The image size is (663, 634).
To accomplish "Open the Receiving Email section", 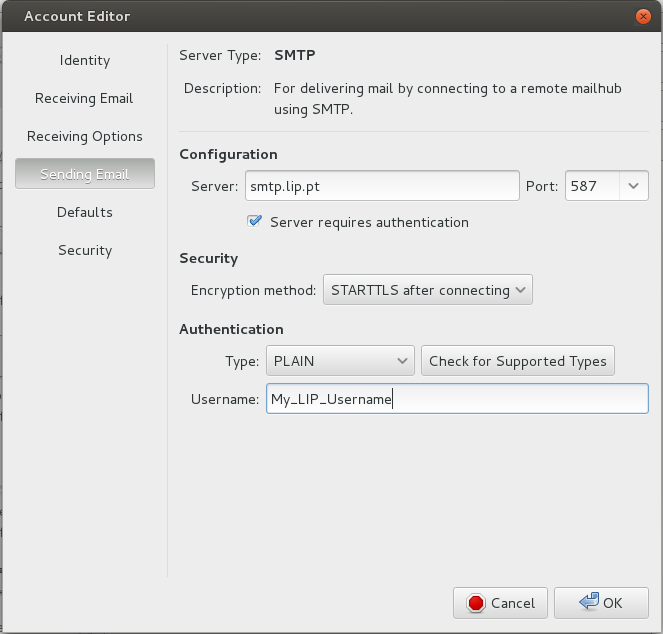I will [x=85, y=98].
